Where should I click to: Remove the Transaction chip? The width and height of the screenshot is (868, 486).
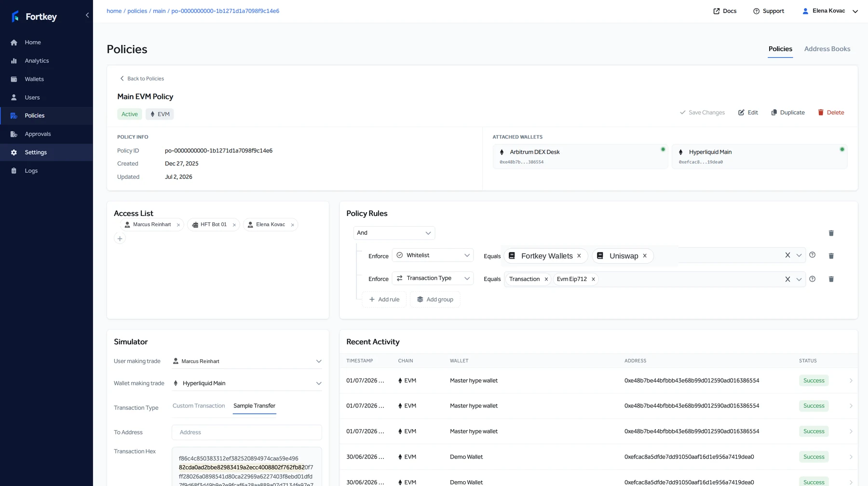pyautogui.click(x=546, y=280)
